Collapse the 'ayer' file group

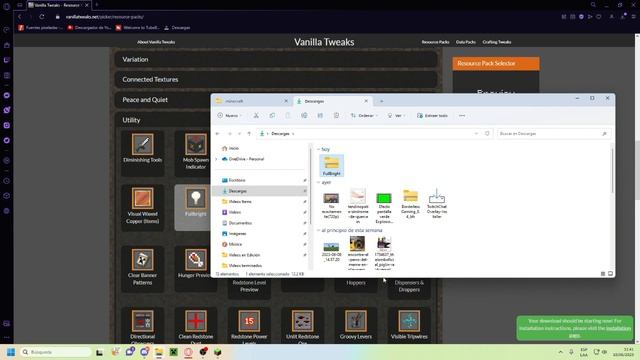[319, 182]
